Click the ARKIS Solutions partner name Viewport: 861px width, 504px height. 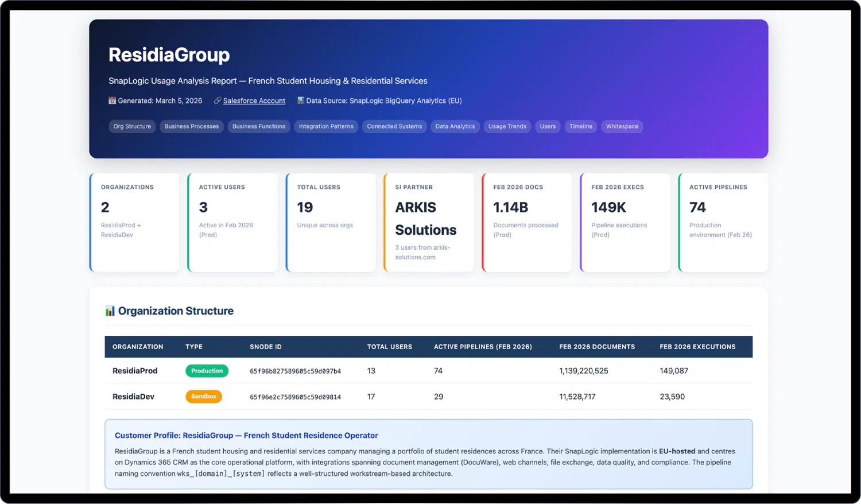point(426,219)
